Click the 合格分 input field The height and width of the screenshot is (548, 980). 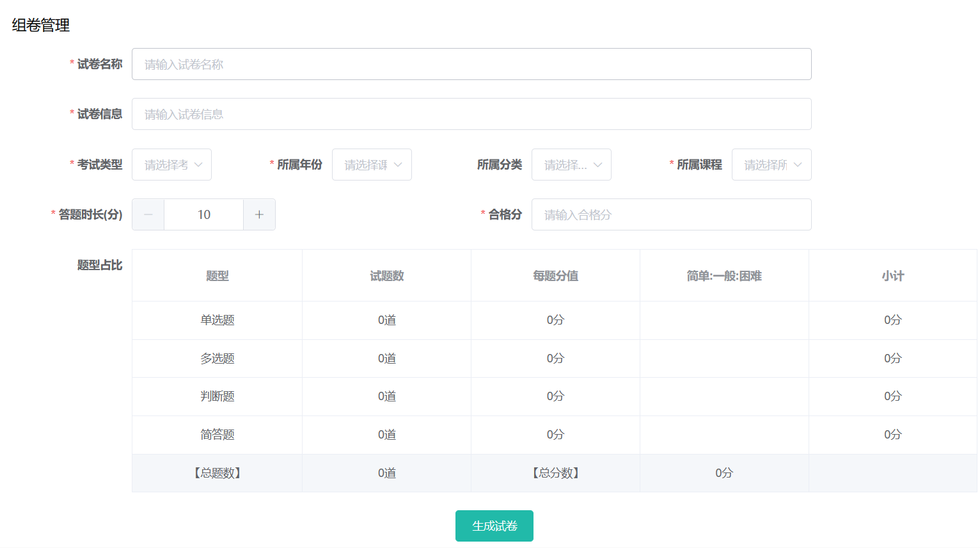(x=672, y=214)
